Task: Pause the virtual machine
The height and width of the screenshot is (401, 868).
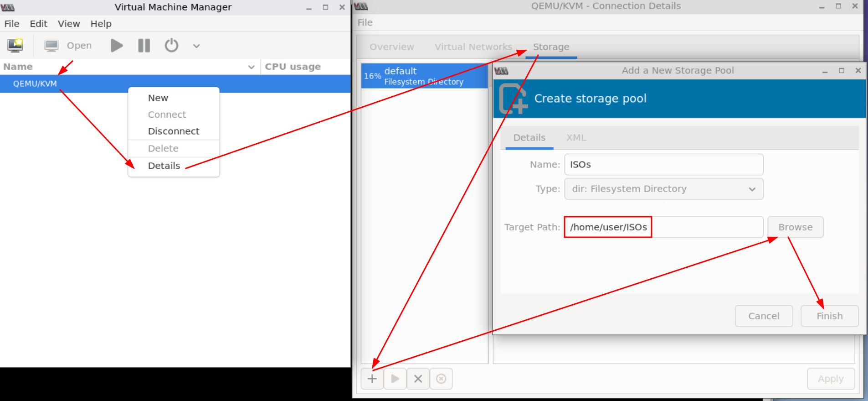Action: click(144, 46)
